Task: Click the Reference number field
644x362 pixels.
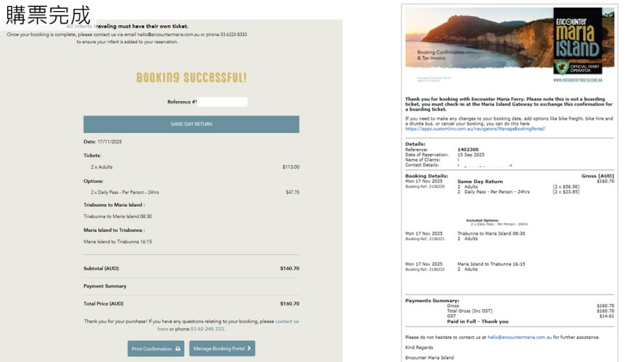Action: [222, 102]
